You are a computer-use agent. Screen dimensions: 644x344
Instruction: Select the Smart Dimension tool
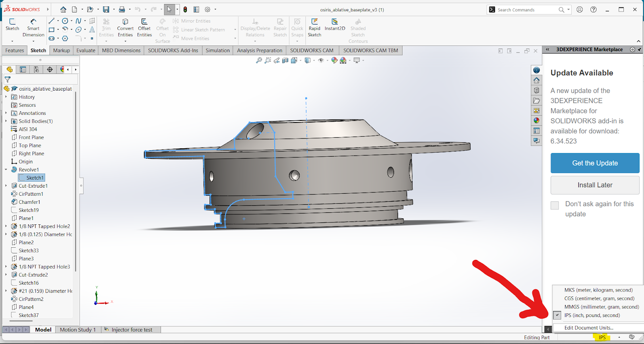(x=33, y=25)
